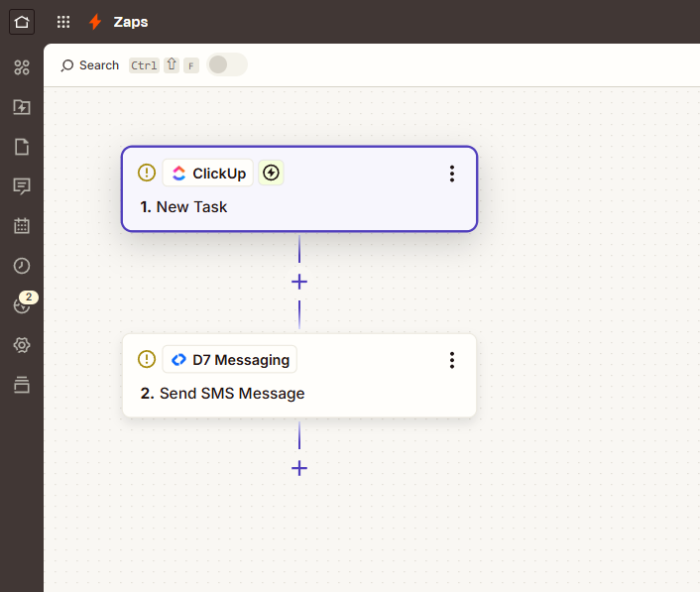Screen dimensions: 700x592
Task: Open the settings gear icon in sidebar
Action: pyautogui.click(x=22, y=345)
